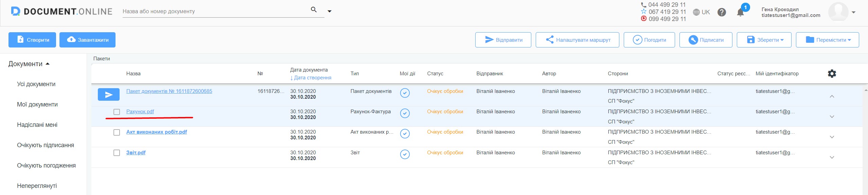Click the document name search field

click(x=215, y=11)
